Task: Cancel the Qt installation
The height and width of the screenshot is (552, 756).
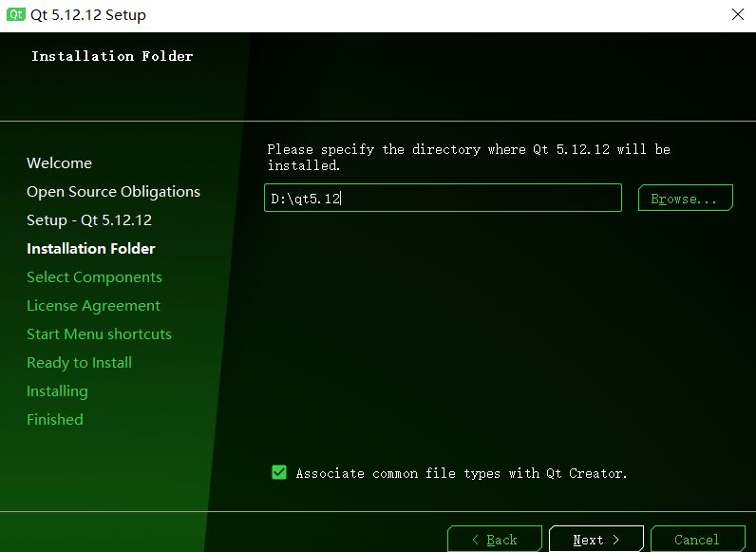Action: tap(698, 539)
